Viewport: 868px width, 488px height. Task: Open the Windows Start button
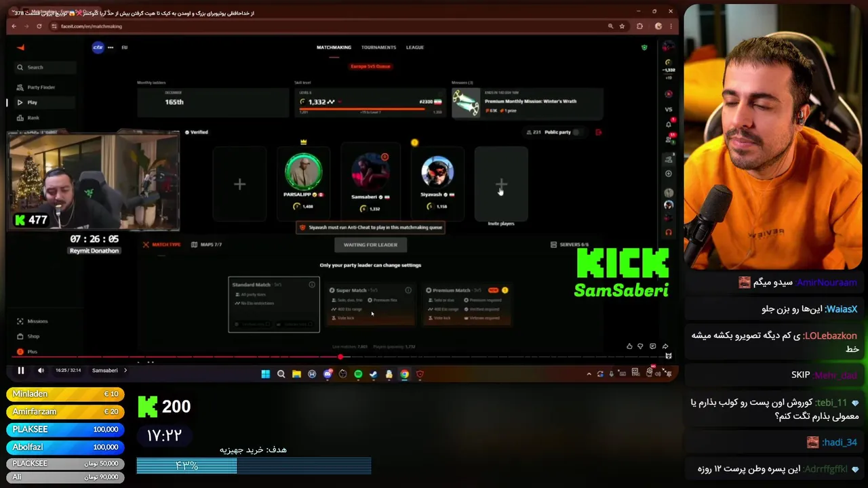pyautogui.click(x=265, y=374)
